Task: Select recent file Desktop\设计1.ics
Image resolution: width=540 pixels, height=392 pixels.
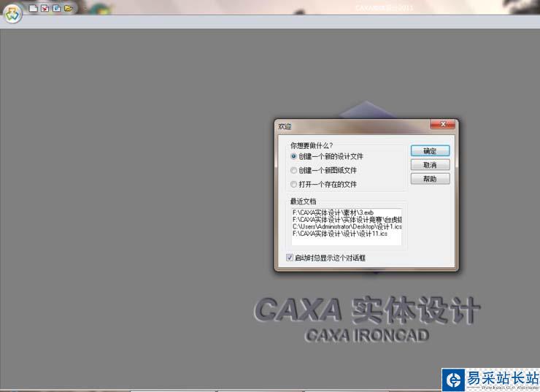Action: (347, 226)
